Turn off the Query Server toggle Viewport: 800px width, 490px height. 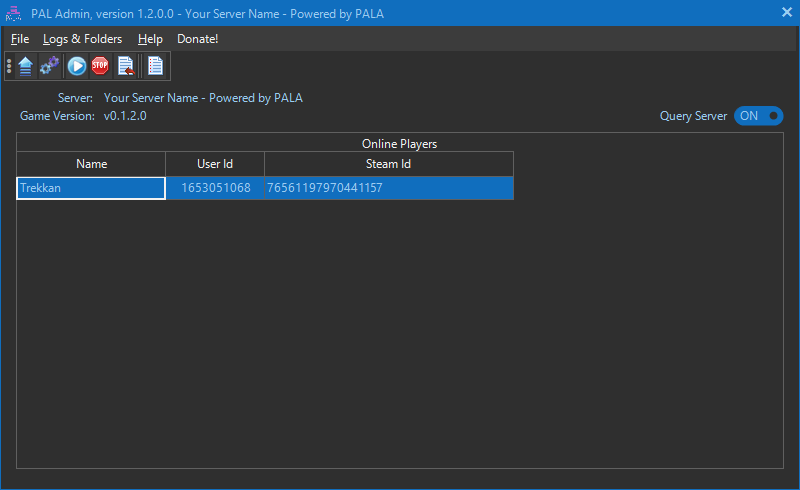(758, 116)
